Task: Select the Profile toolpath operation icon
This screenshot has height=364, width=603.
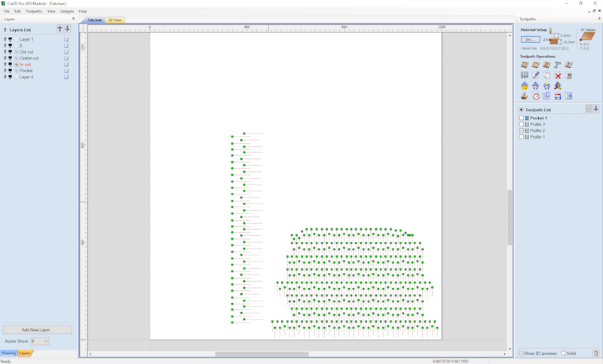Action: click(x=525, y=65)
